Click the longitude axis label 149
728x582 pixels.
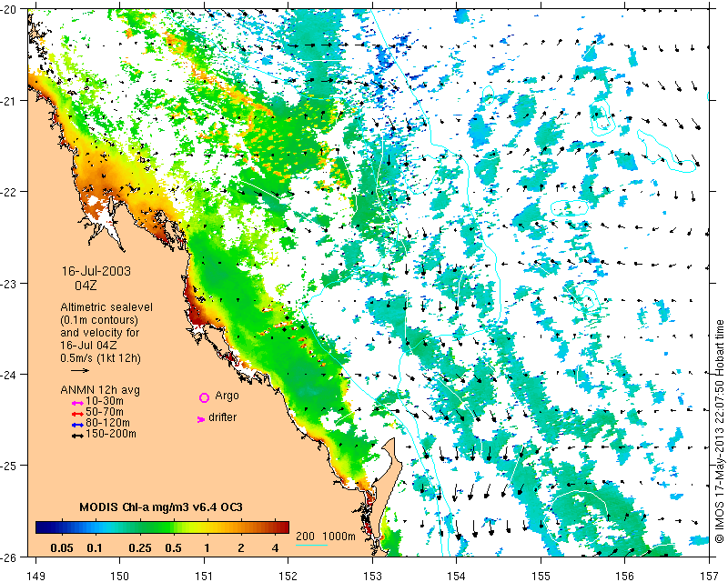[35, 576]
